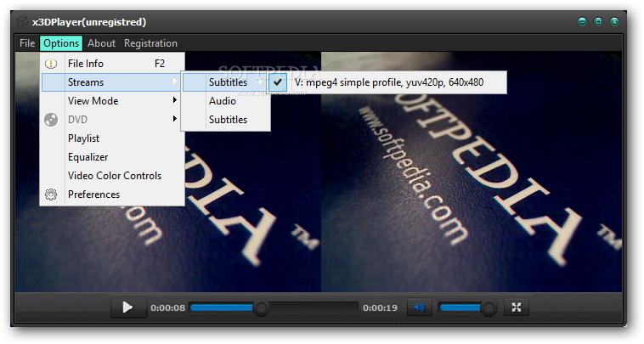This screenshot has width=644, height=344.
Task: Select mpeg4 simple profile video stream
Action: coord(387,82)
